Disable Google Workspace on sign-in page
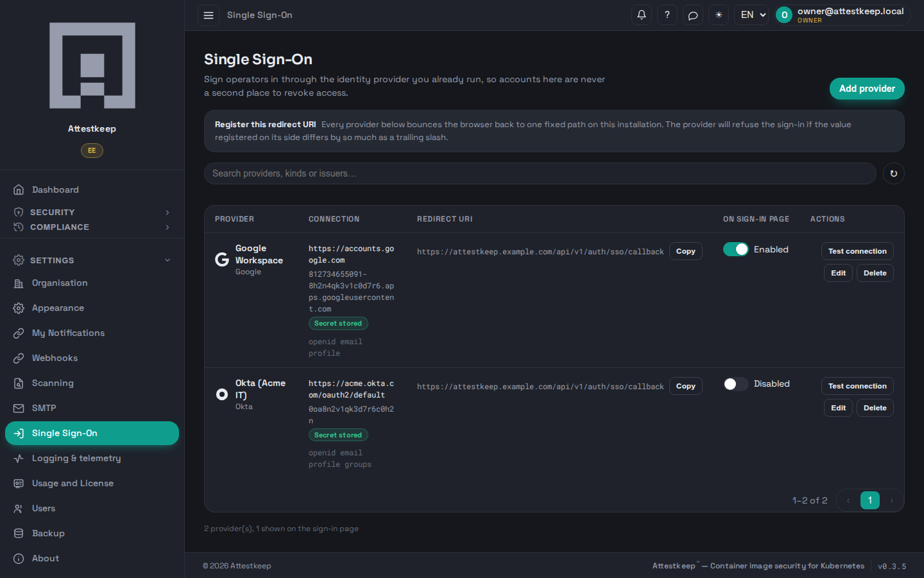Image resolution: width=924 pixels, height=578 pixels. (x=736, y=249)
